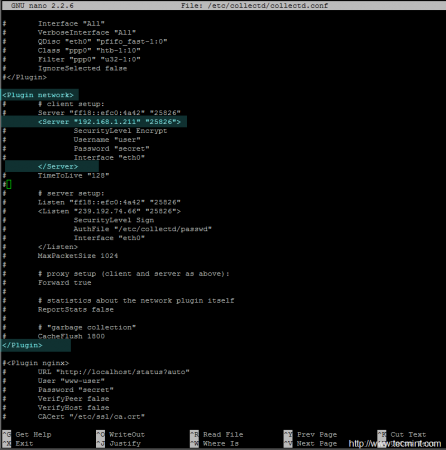Click the GNU nano 2.2.6 title text
This screenshot has height=450, width=446.
tap(42, 5)
